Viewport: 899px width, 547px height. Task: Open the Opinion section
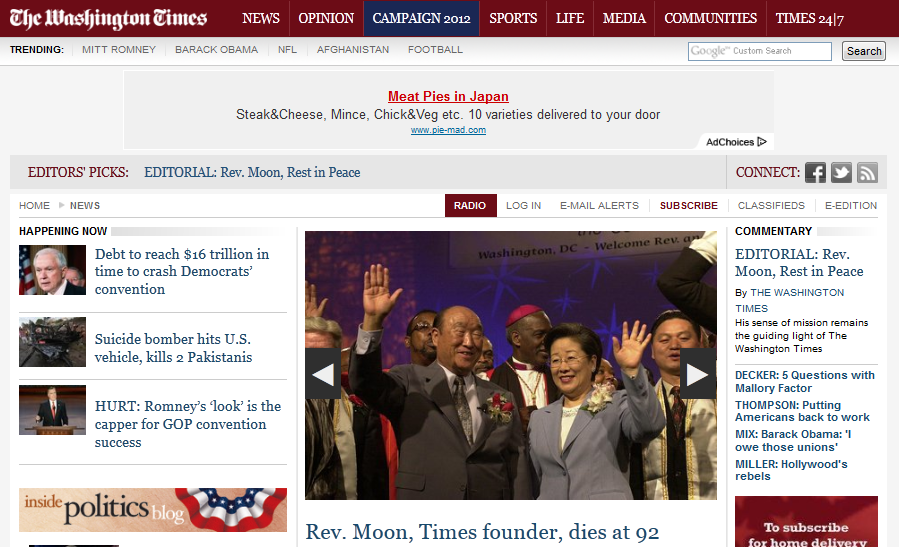coord(326,18)
